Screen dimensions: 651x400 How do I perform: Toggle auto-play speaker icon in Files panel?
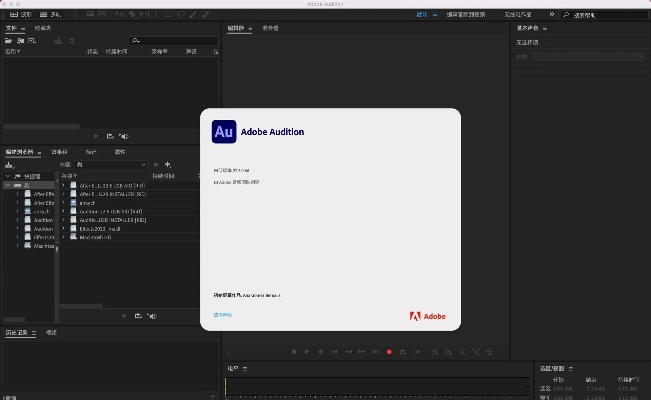123,135
